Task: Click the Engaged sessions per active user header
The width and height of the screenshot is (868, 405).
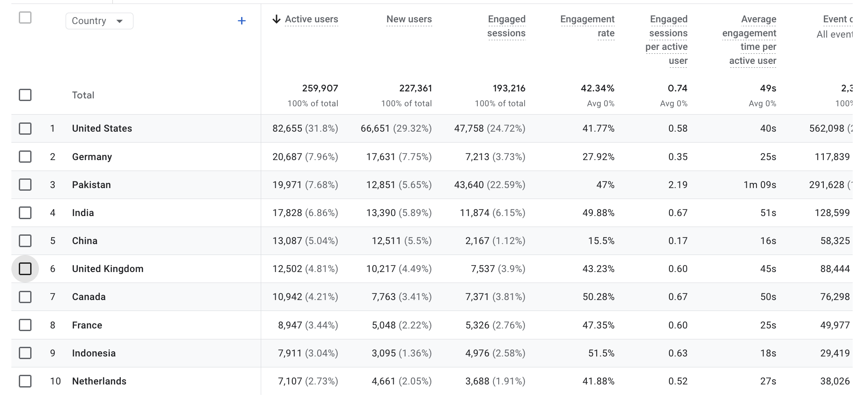Action: pyautogui.click(x=668, y=40)
